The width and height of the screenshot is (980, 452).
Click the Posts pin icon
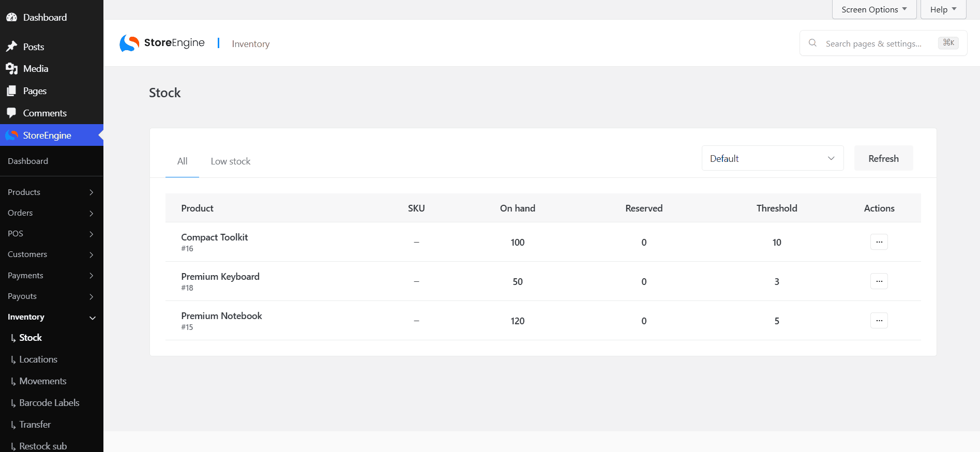[11, 47]
